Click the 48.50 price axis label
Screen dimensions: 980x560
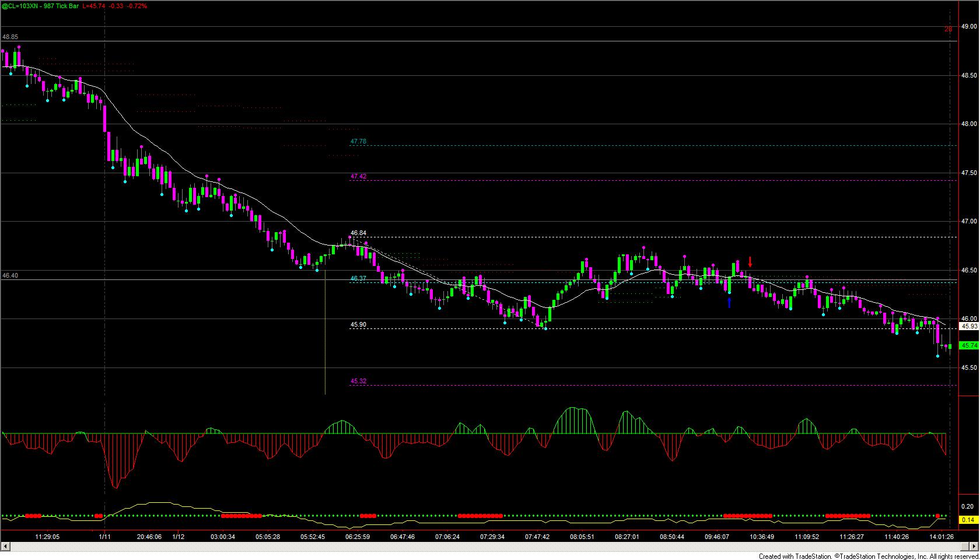(970, 75)
